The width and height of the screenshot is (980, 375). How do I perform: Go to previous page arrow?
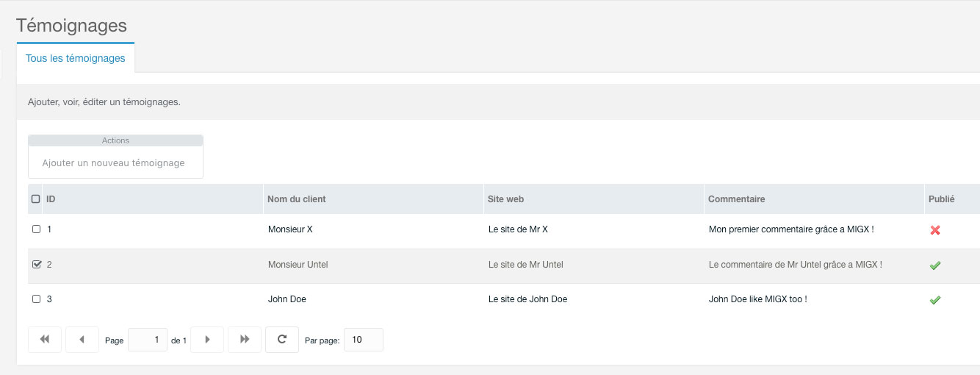pos(82,340)
